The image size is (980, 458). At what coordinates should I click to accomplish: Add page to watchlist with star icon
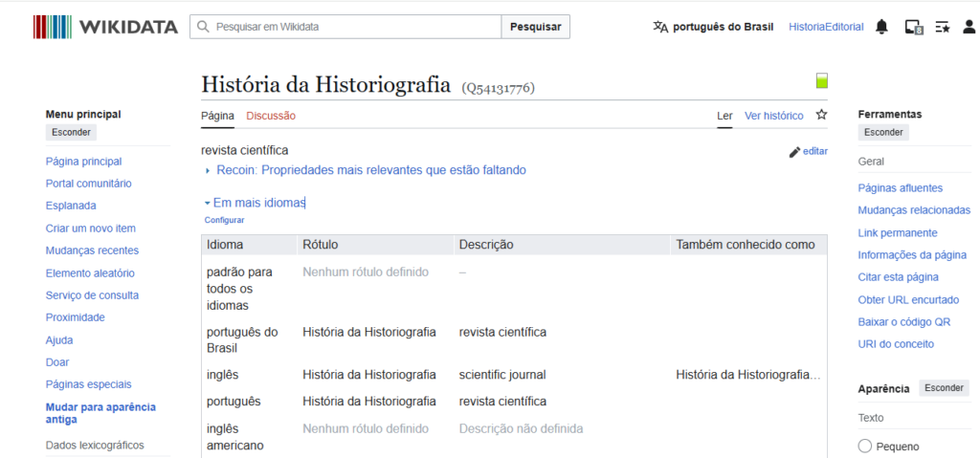click(x=822, y=115)
